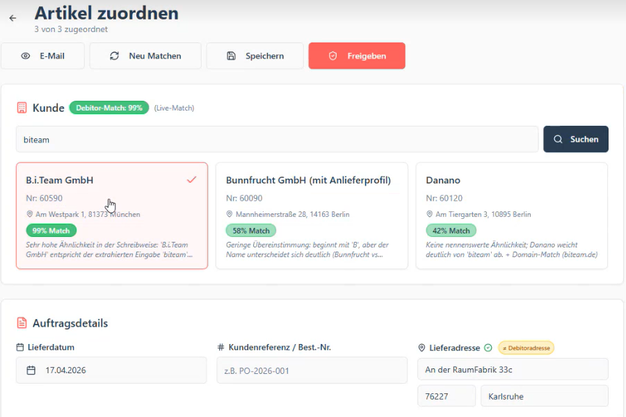Click the Debitor-Match 99% badge
626x417 pixels.
click(x=109, y=108)
